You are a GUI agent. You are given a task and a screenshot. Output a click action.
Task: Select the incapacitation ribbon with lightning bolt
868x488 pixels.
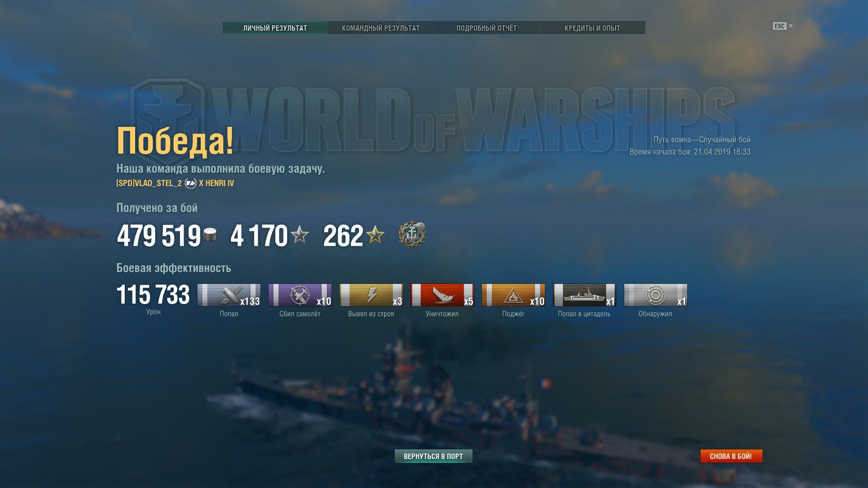point(371,295)
